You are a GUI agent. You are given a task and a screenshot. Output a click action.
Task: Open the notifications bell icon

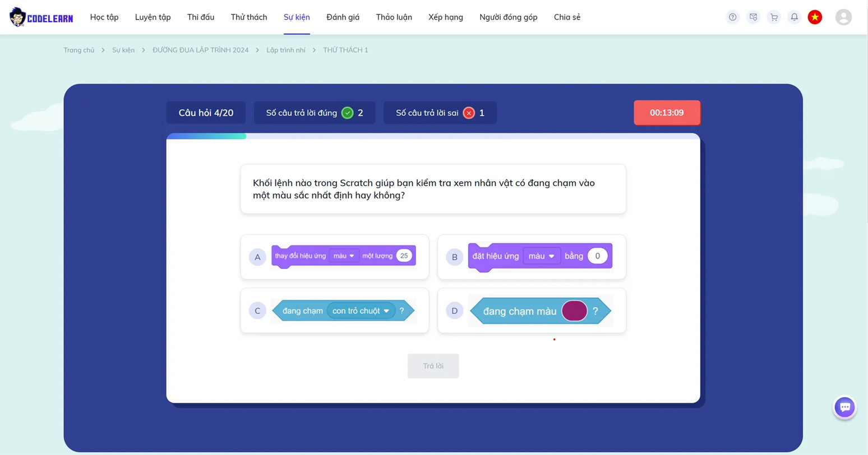(x=794, y=17)
